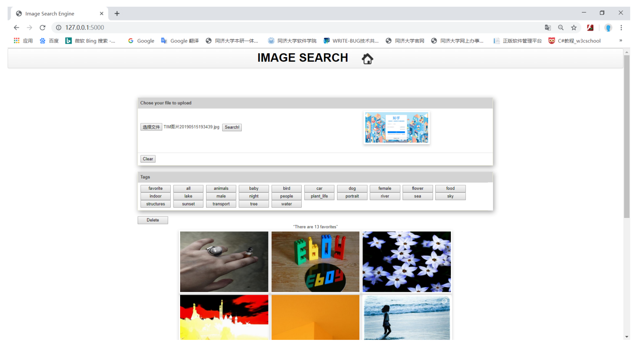The width and height of the screenshot is (636, 364).
Task: Select the tree tag
Action: pyautogui.click(x=254, y=204)
